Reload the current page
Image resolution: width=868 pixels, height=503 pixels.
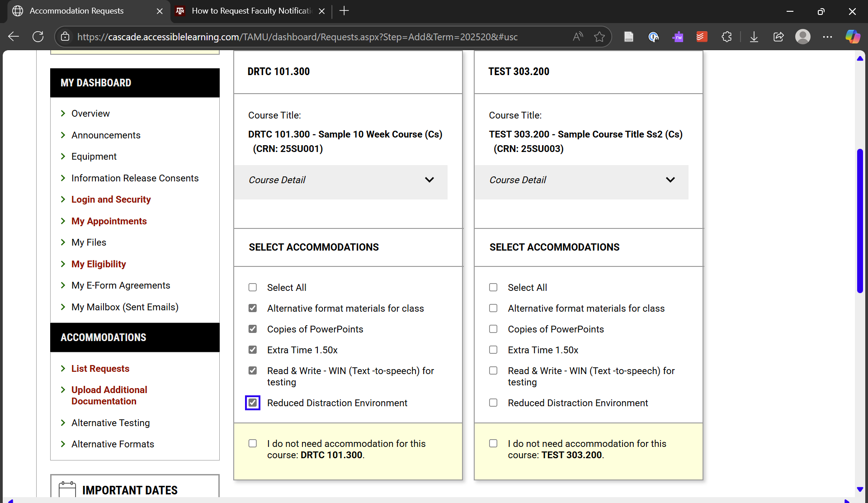(38, 37)
